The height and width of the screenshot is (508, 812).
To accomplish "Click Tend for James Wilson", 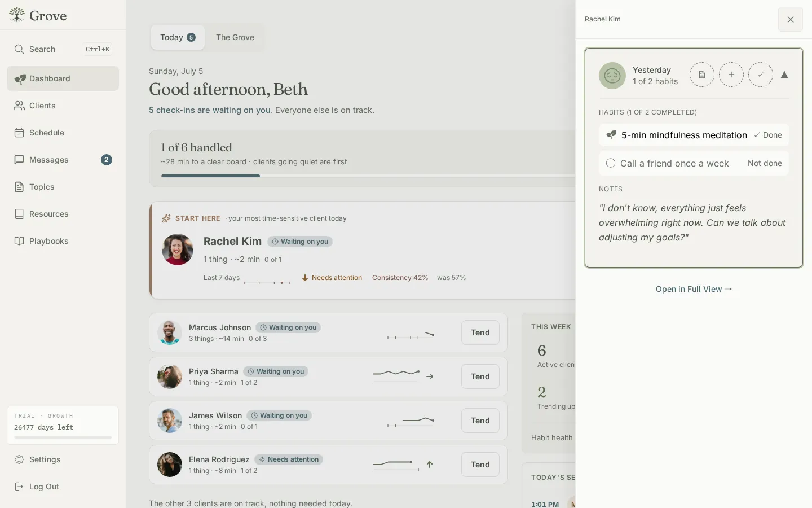I will 480,421.
